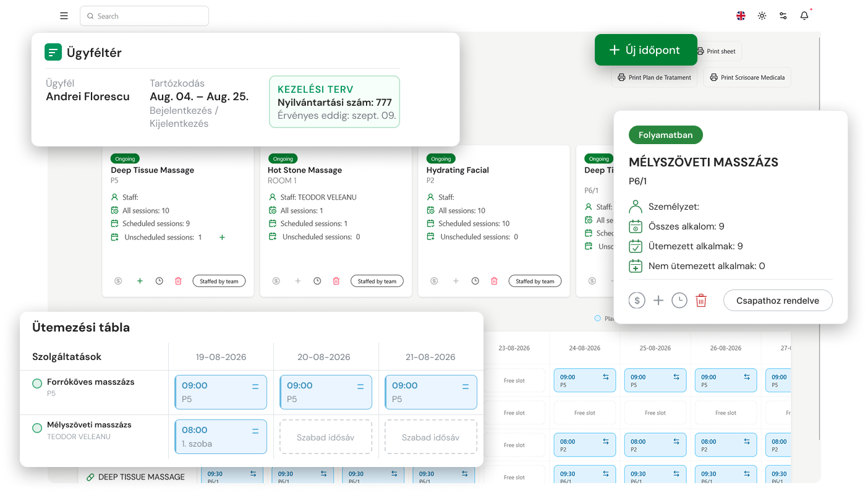Open the clock icon on Hydrating Facial card

pyautogui.click(x=475, y=281)
